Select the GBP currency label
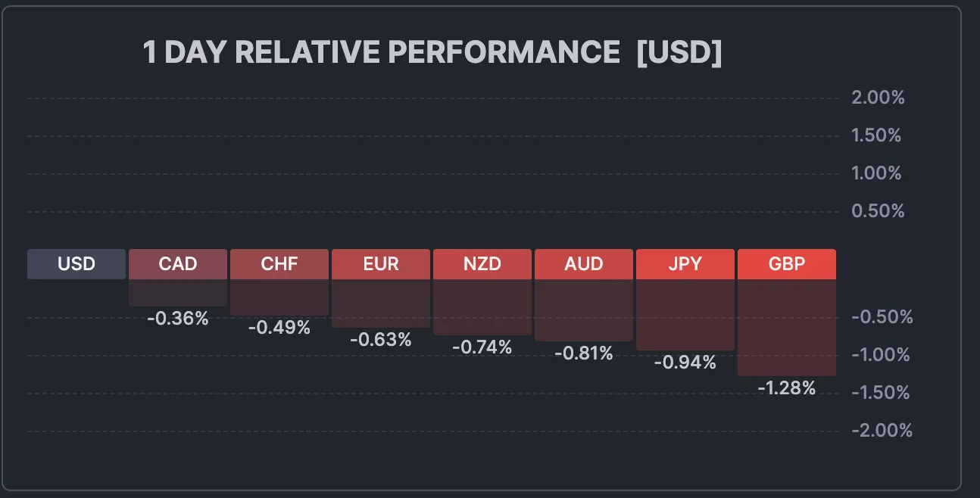This screenshot has height=498, width=980. click(x=787, y=264)
